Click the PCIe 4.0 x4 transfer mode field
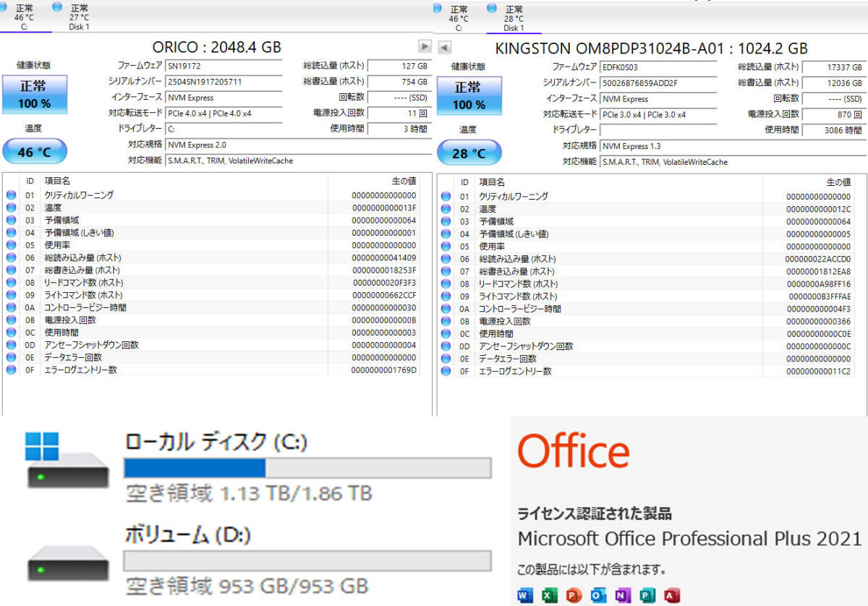Image resolution: width=868 pixels, height=606 pixels. pyautogui.click(x=224, y=114)
